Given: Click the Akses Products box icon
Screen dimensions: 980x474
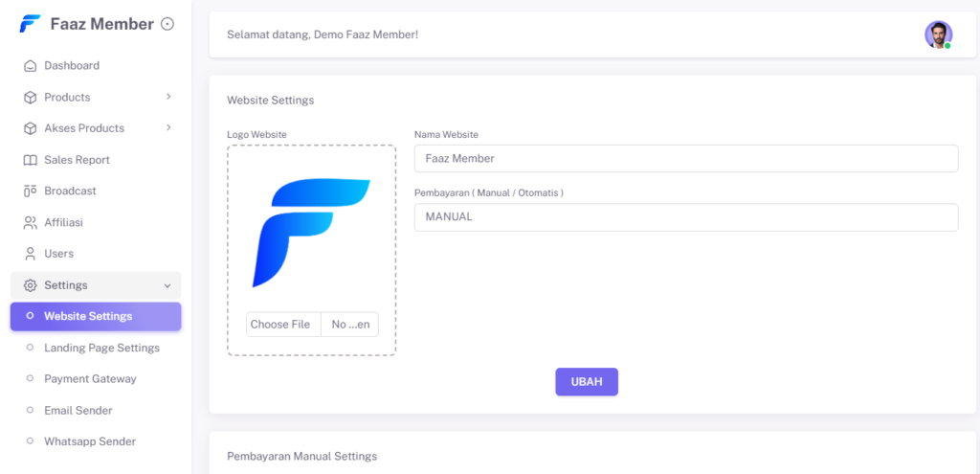Looking at the screenshot, I should (x=30, y=128).
